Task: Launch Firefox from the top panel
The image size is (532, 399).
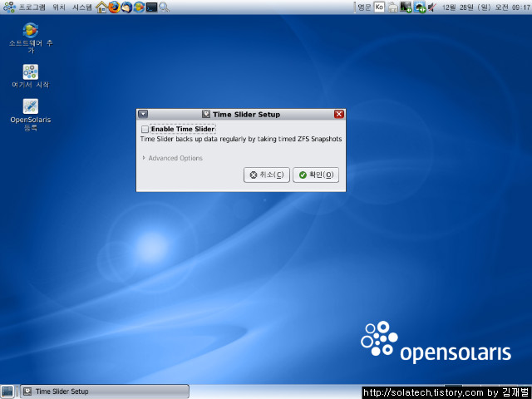Action: [x=114, y=7]
